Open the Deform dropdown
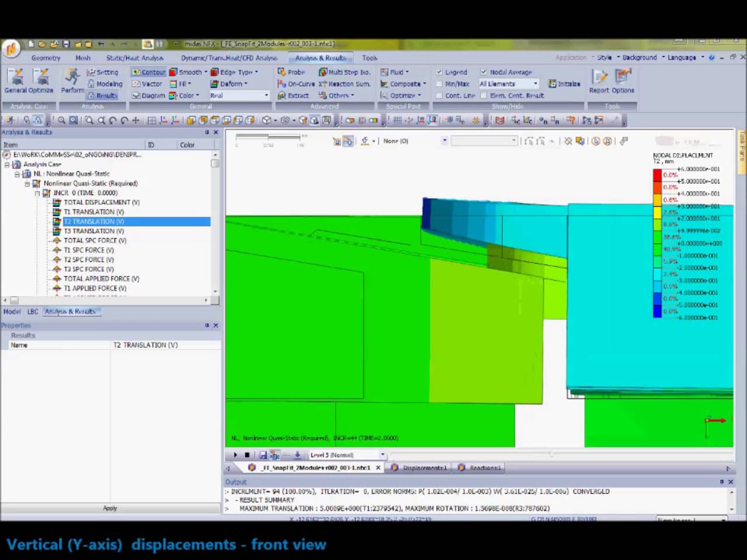This screenshot has height=560, width=747. coord(229,84)
